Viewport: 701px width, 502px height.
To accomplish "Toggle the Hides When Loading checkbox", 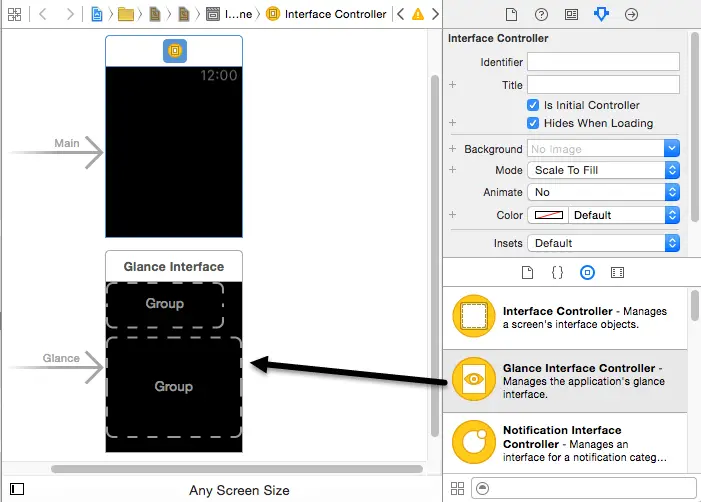I will (x=533, y=123).
